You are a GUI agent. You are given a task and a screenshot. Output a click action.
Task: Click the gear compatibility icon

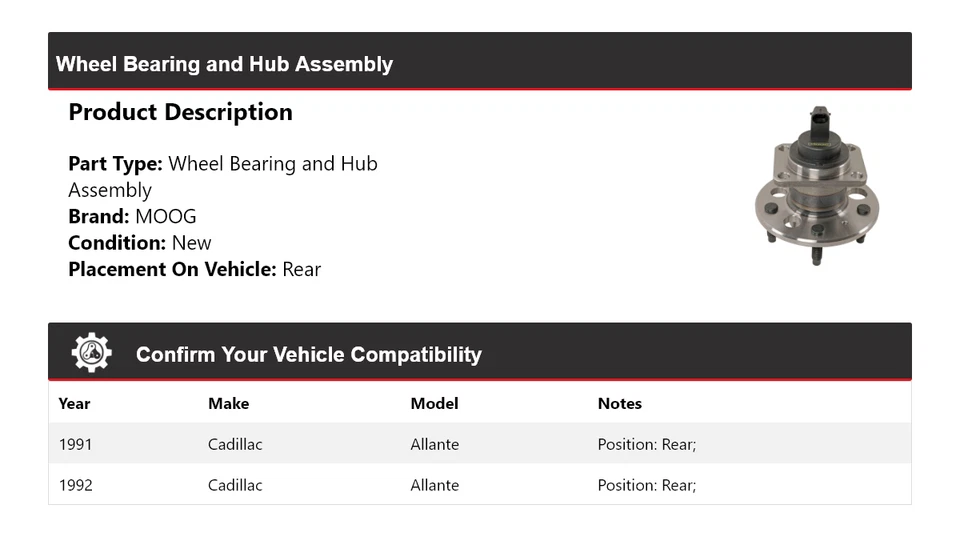91,353
